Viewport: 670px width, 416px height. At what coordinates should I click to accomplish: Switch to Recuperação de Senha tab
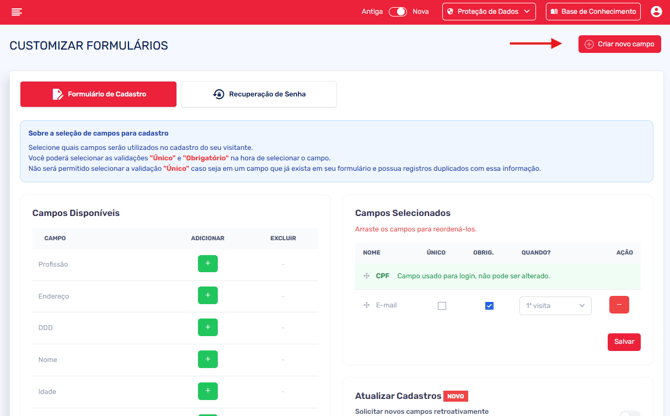pyautogui.click(x=258, y=94)
